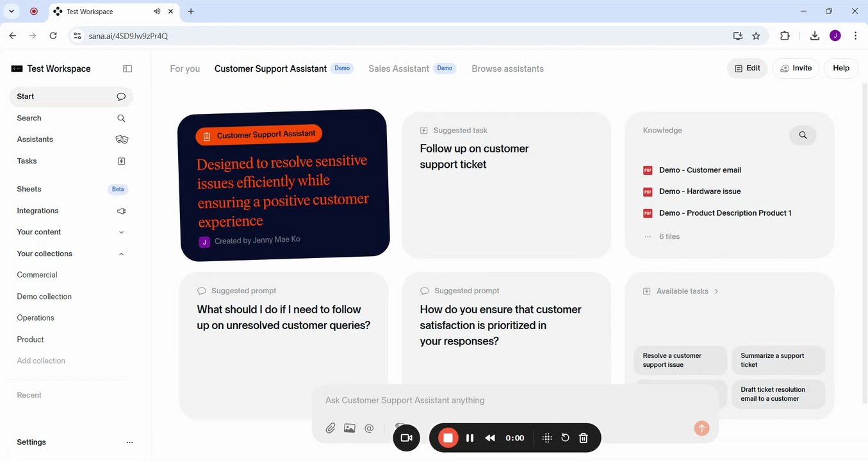This screenshot has height=461, width=868.
Task: Collapse the Your collections section
Action: (122, 254)
